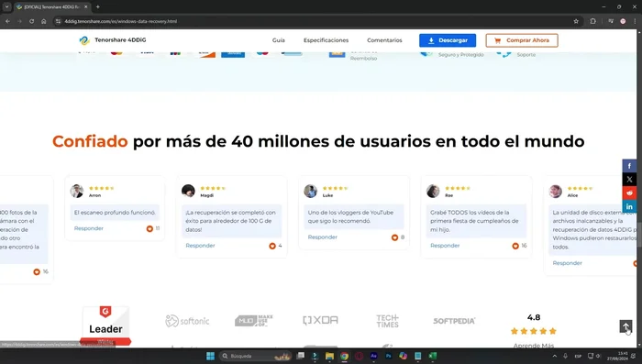Screen dimensions: 642x364
Task: Click Luke's avatar picture
Action: click(x=310, y=191)
